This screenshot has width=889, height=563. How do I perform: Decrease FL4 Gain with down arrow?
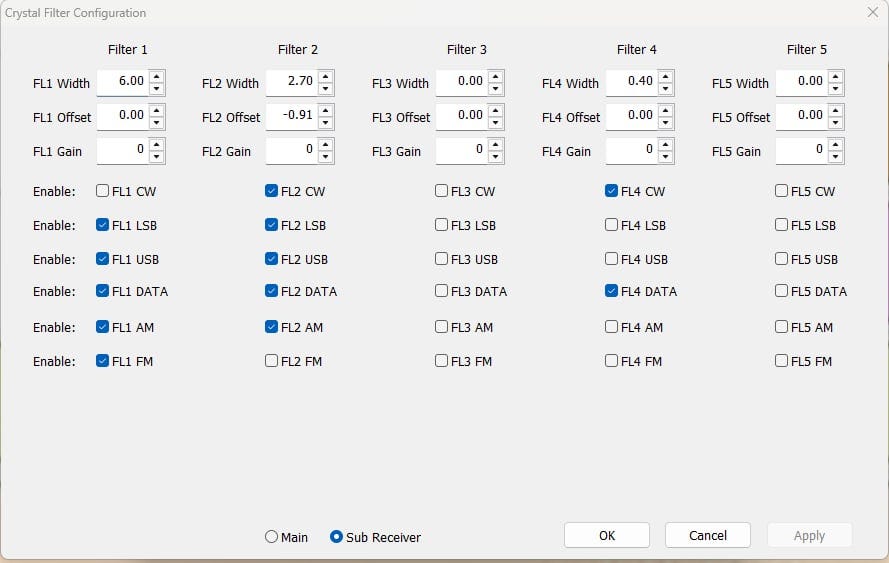(666, 157)
